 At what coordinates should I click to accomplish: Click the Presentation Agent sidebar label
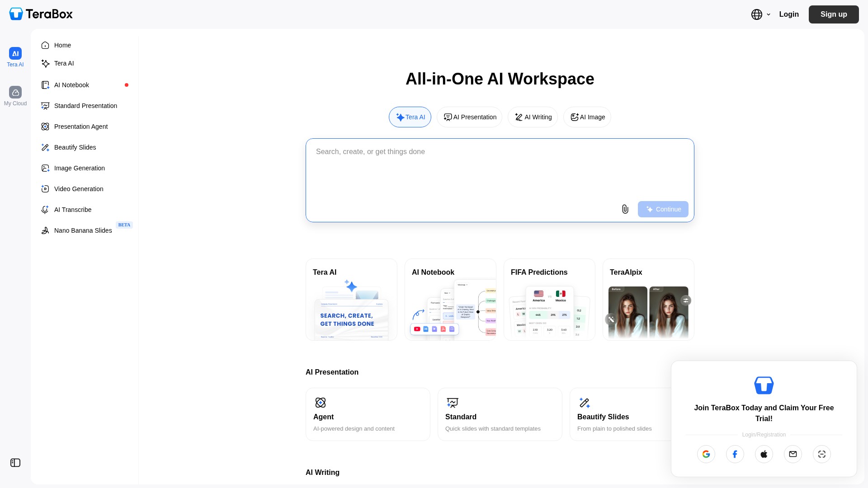[81, 127]
